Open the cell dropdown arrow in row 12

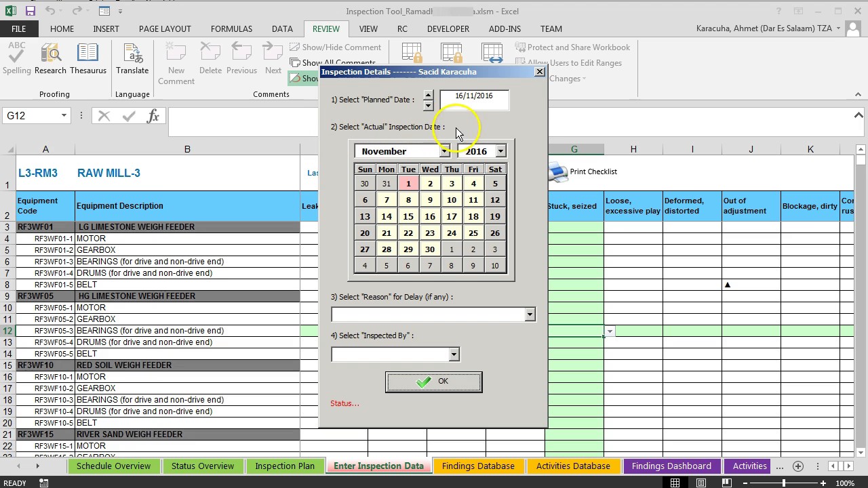point(610,331)
